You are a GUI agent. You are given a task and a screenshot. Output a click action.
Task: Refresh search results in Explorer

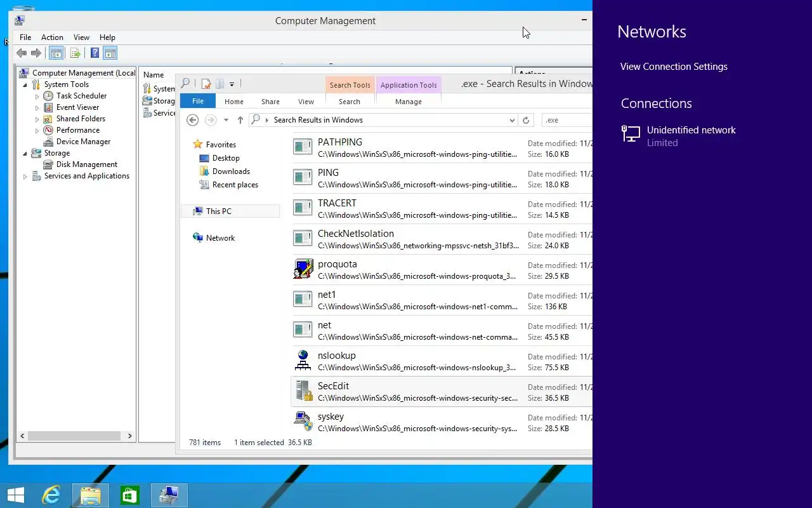(526, 120)
